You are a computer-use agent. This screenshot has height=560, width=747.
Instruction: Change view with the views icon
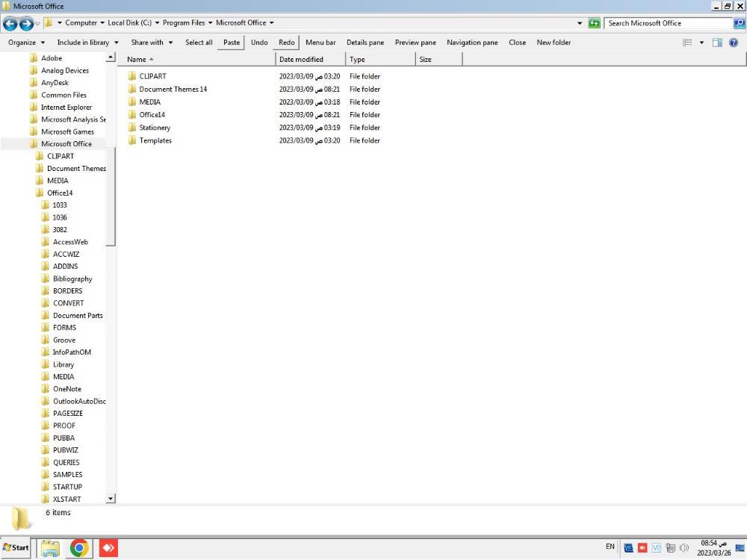coord(687,43)
